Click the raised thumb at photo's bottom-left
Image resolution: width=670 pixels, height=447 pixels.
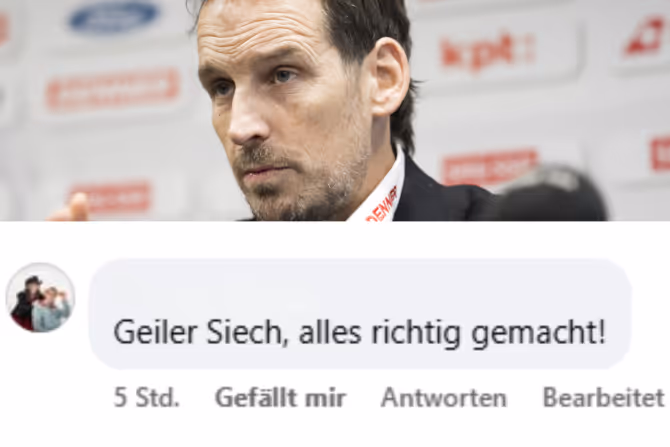click(73, 207)
